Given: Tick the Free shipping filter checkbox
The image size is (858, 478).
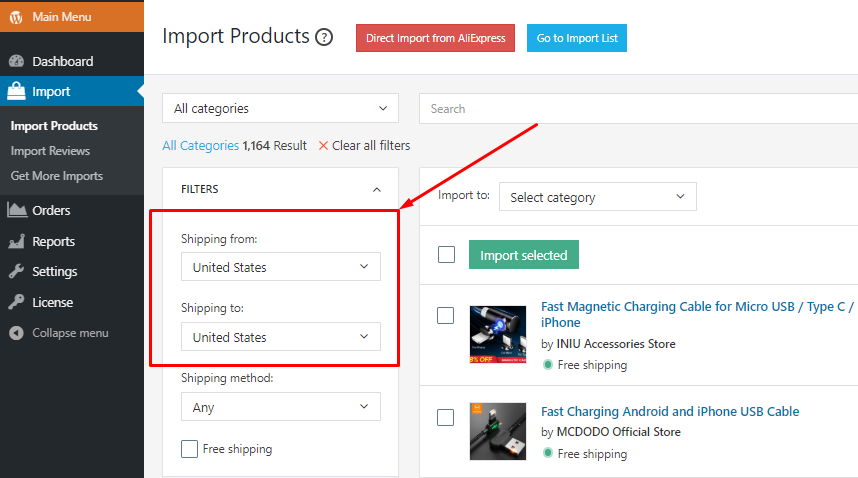Looking at the screenshot, I should (189, 449).
